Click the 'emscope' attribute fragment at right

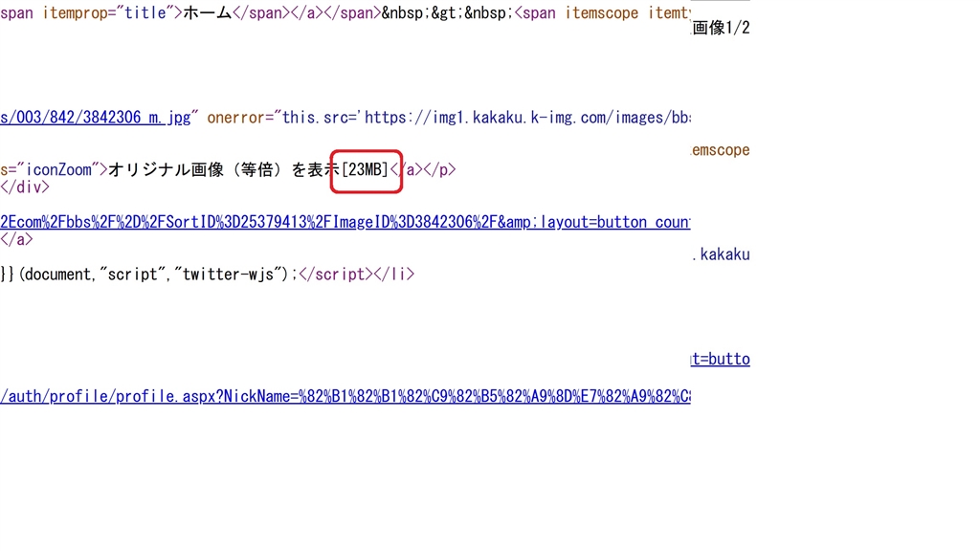tap(721, 150)
